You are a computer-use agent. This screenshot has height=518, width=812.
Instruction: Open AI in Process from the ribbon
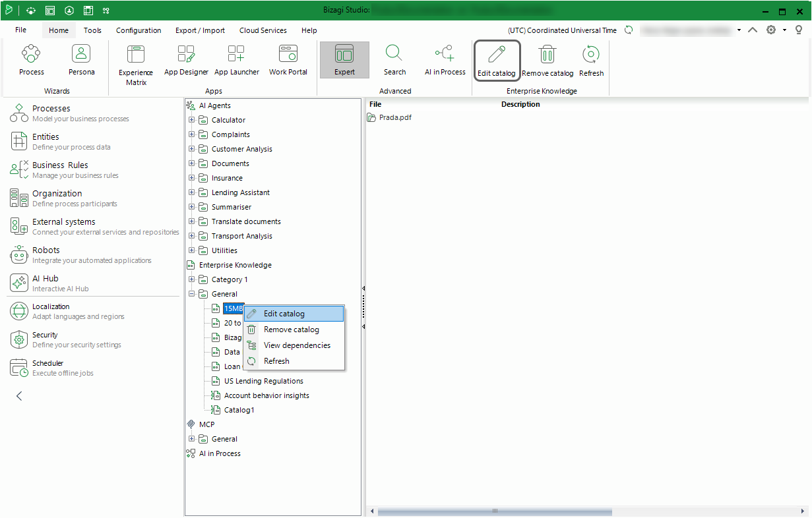445,61
